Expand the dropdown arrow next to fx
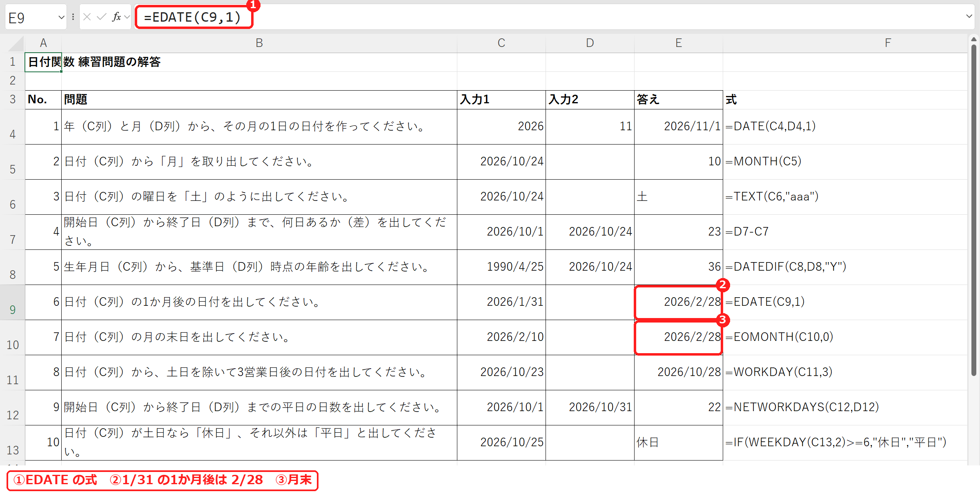This screenshot has width=980, height=494. [x=127, y=17]
